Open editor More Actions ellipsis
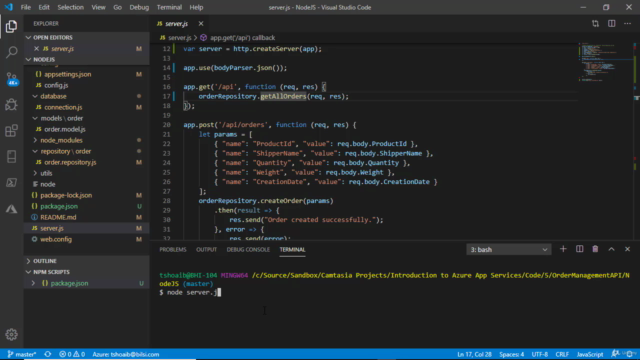Viewport: 640px width, 360px height. pos(627,24)
